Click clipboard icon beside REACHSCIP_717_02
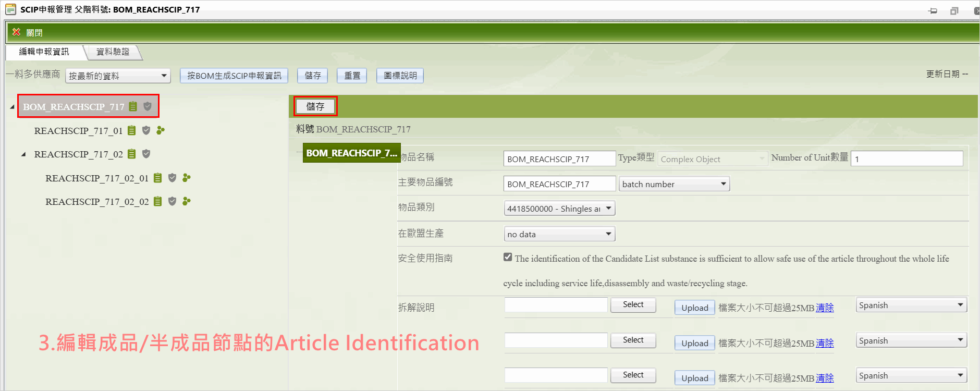This screenshot has height=391, width=980. 132,154
